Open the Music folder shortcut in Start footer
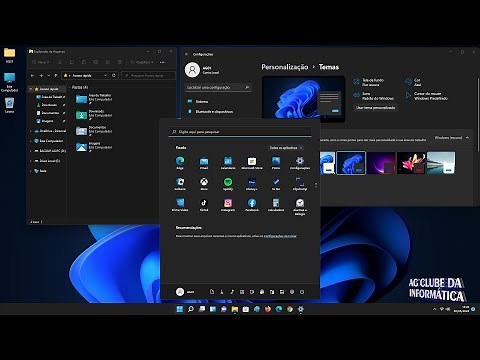This screenshot has height=360, width=480. 232,292
